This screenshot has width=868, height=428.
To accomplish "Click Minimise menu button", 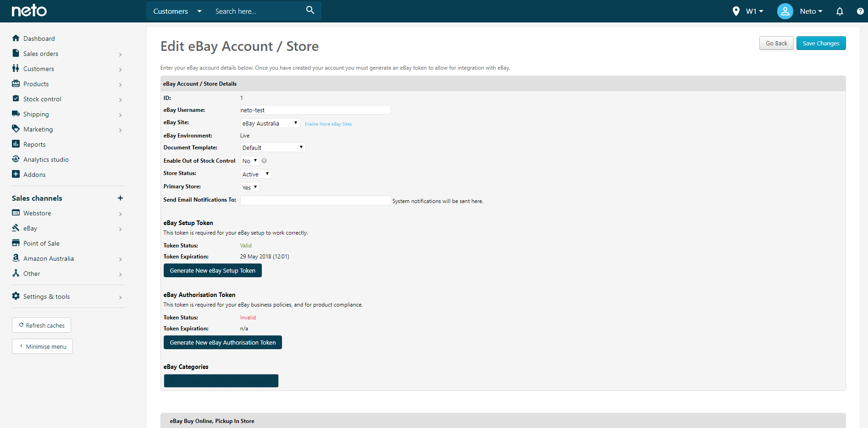I will [x=42, y=346].
